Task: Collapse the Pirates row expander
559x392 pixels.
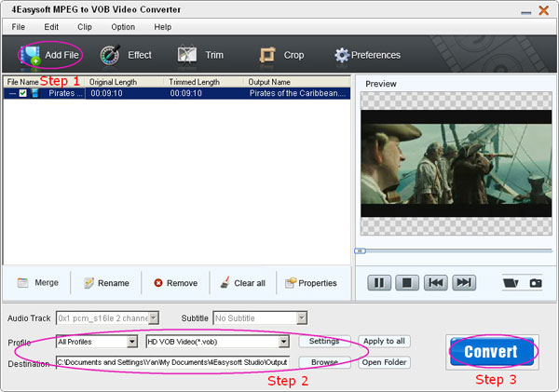Action: coord(12,93)
